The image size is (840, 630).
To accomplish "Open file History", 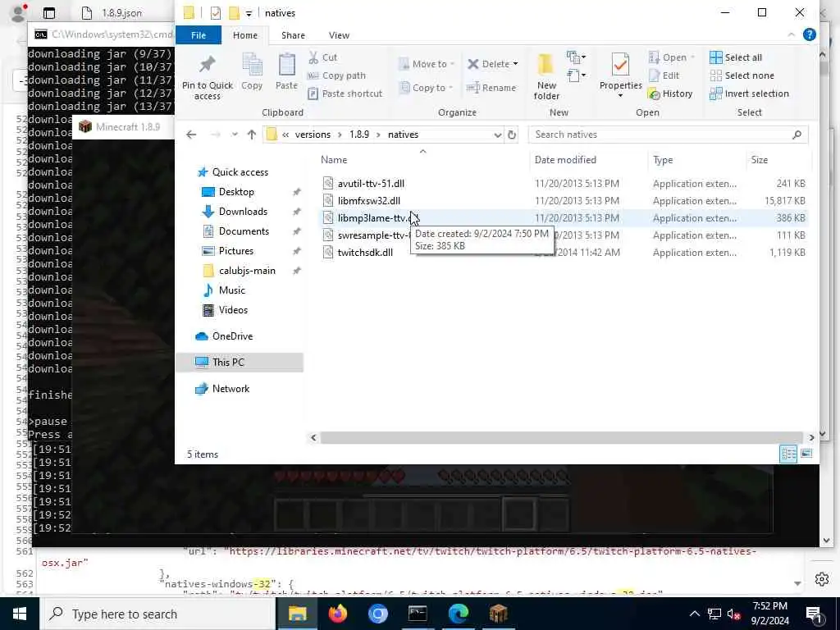I will tap(670, 94).
